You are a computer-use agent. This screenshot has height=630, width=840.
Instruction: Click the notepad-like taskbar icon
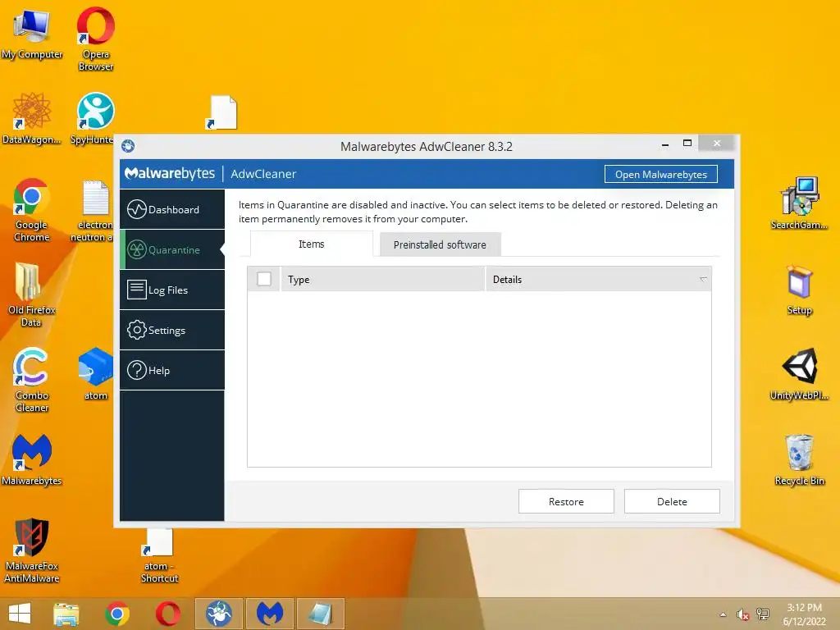tap(321, 614)
